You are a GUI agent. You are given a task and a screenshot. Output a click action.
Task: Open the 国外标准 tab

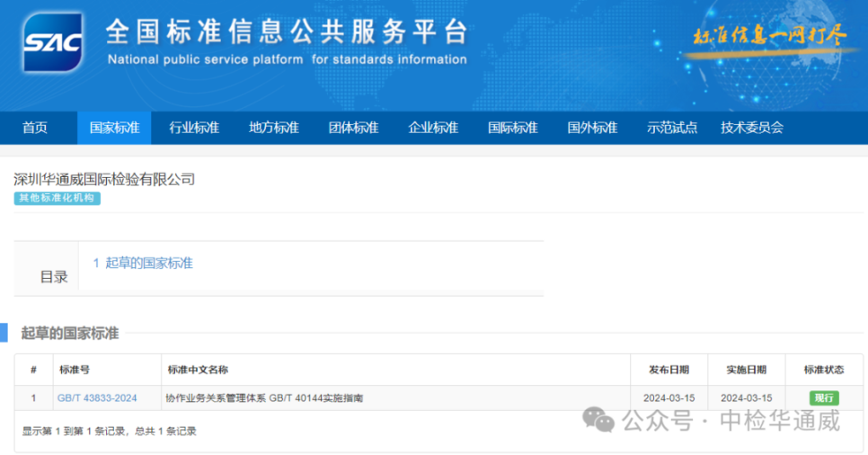tap(592, 128)
